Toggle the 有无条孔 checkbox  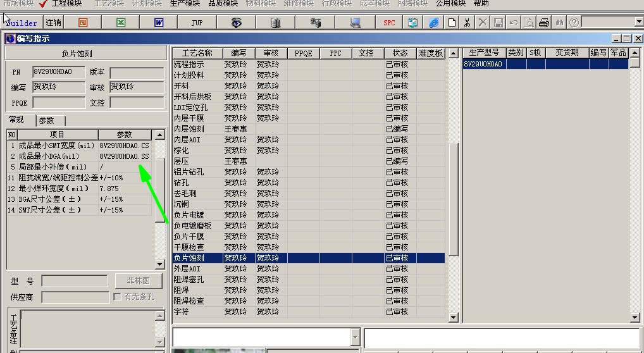pos(118,297)
